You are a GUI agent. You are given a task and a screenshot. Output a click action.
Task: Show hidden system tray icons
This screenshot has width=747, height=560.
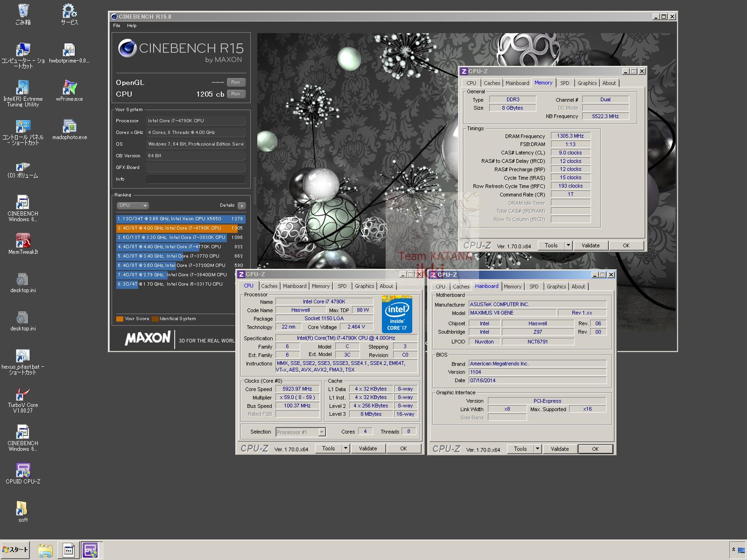pos(733,550)
